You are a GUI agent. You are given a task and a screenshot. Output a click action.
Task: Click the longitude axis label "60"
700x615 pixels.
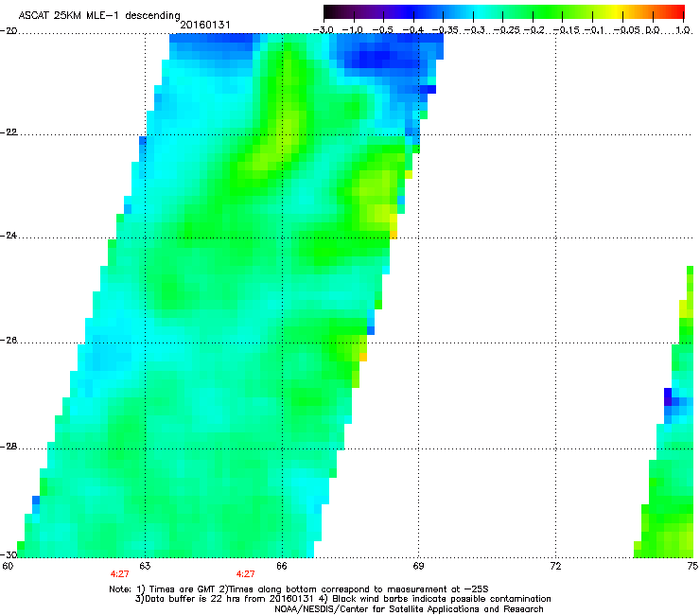pos(8,566)
